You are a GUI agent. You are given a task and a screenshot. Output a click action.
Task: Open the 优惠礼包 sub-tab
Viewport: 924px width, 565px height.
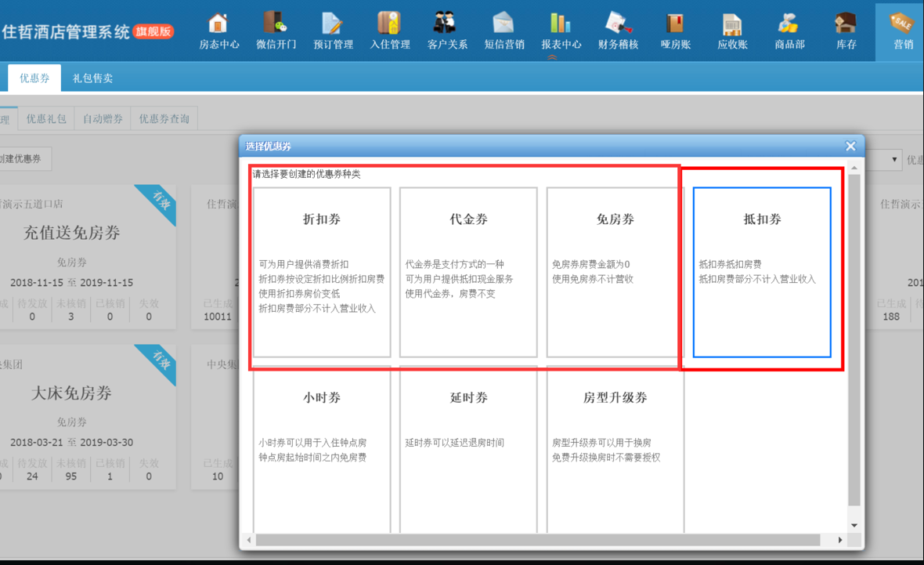click(46, 118)
